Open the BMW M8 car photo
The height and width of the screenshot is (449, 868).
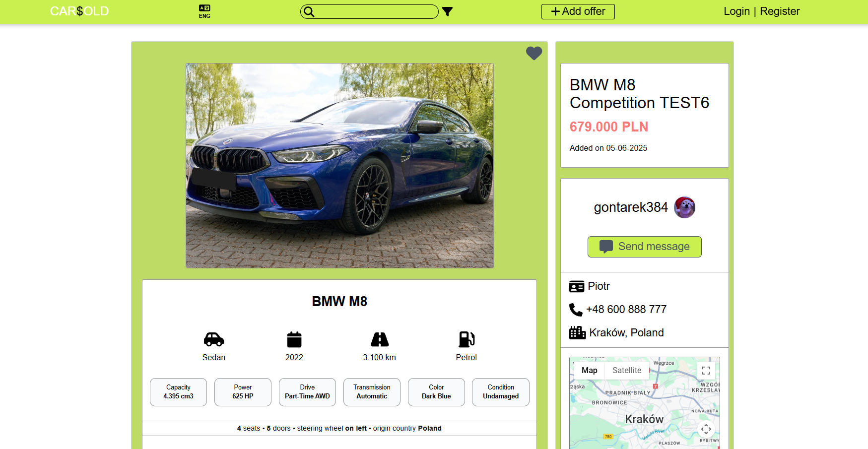339,166
